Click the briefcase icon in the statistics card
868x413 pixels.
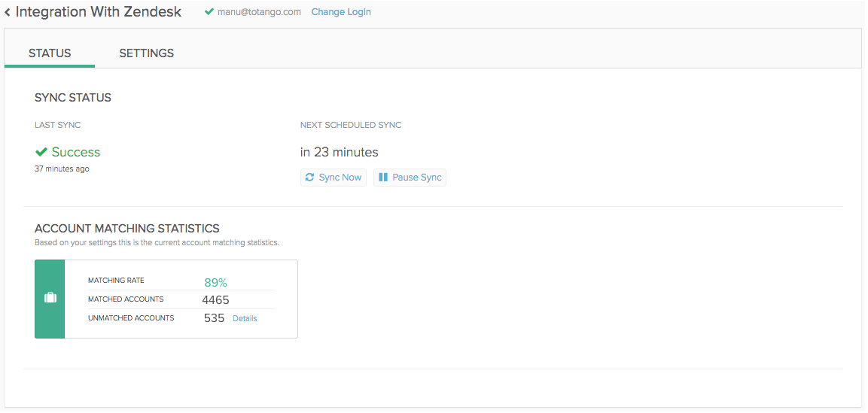[x=50, y=299]
